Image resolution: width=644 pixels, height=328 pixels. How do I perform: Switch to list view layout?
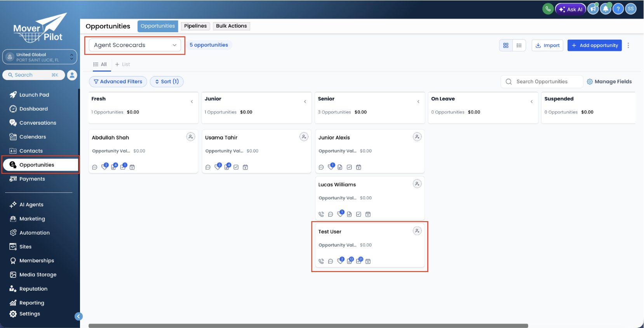coord(519,45)
